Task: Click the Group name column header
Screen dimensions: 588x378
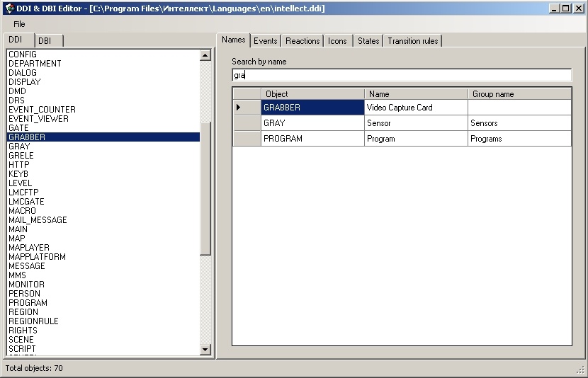Action: pos(520,94)
